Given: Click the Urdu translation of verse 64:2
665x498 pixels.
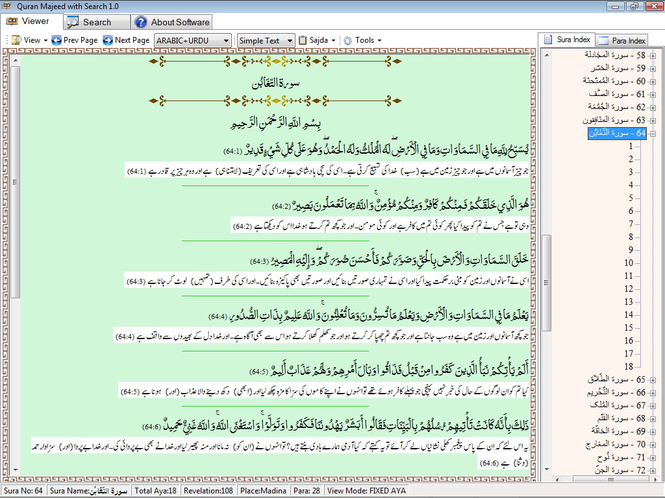Looking at the screenshot, I should pos(380,227).
